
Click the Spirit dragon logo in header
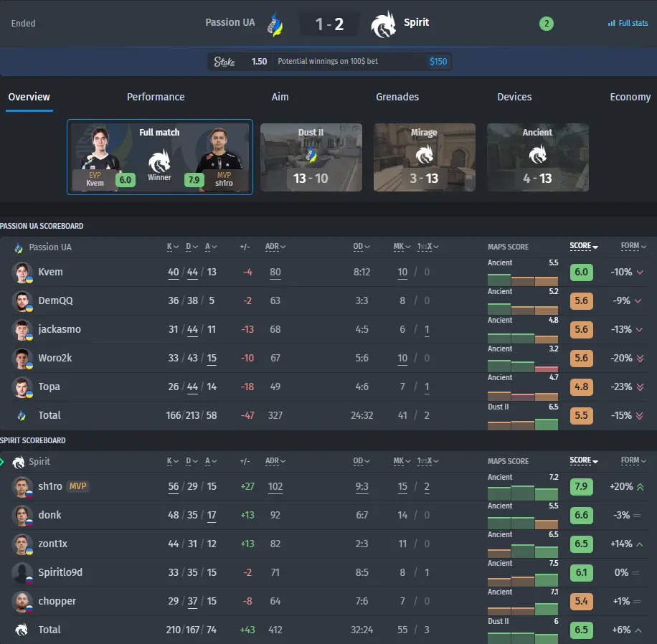[x=383, y=24]
